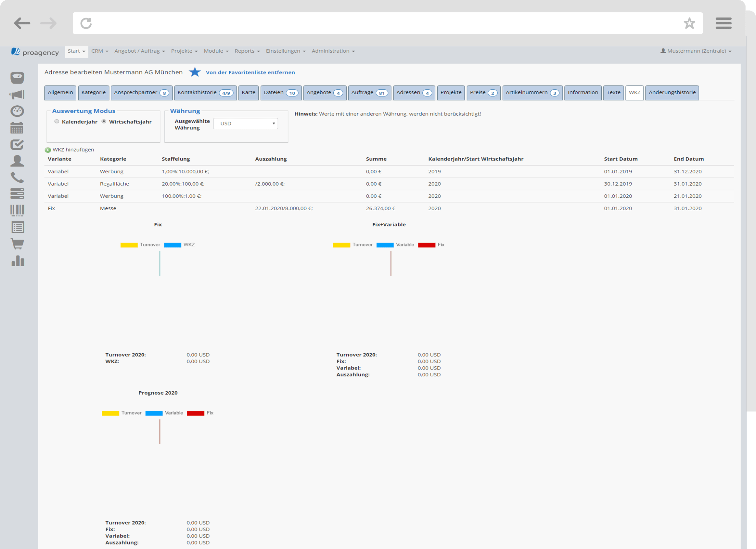Click the blue favorite star icon
Viewport: 756px width, 549px height.
pyautogui.click(x=195, y=72)
